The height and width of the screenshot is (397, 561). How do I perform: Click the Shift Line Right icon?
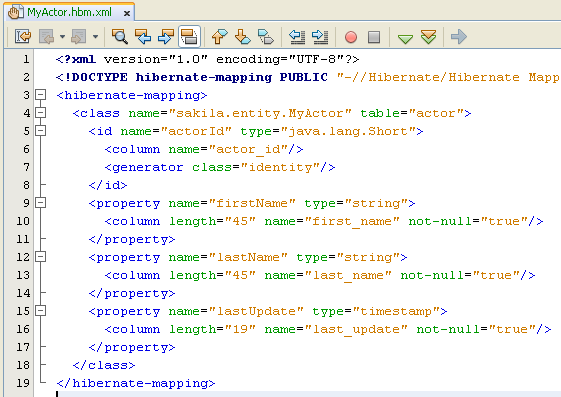pyautogui.click(x=320, y=36)
